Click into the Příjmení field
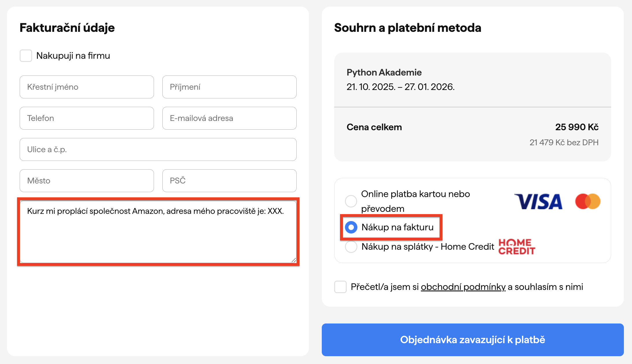 [x=229, y=87]
